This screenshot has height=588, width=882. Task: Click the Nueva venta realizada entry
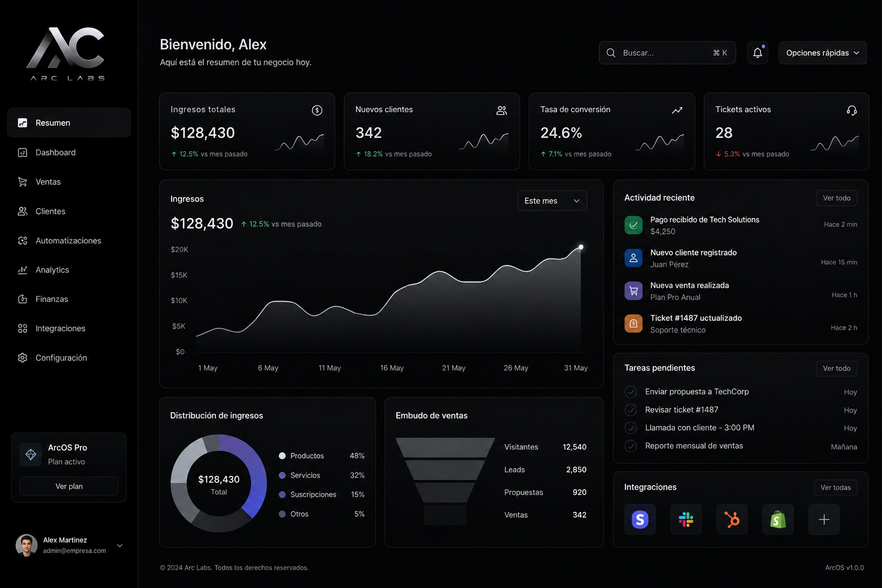pos(741,291)
